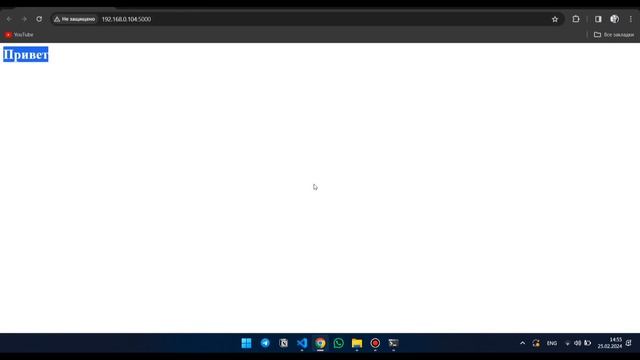This screenshot has height=360, width=640.
Task: Switch to Visual Studio Code in taskbar
Action: click(x=302, y=343)
